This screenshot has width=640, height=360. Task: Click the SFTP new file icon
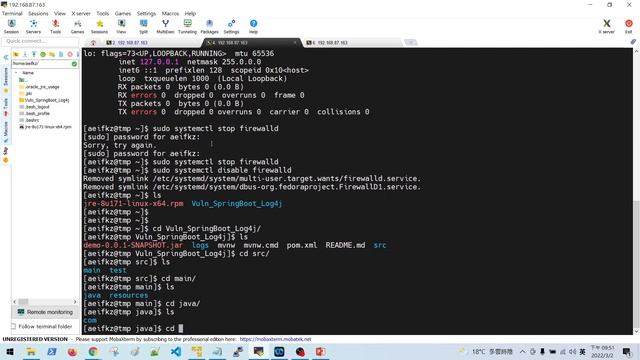[x=61, y=54]
